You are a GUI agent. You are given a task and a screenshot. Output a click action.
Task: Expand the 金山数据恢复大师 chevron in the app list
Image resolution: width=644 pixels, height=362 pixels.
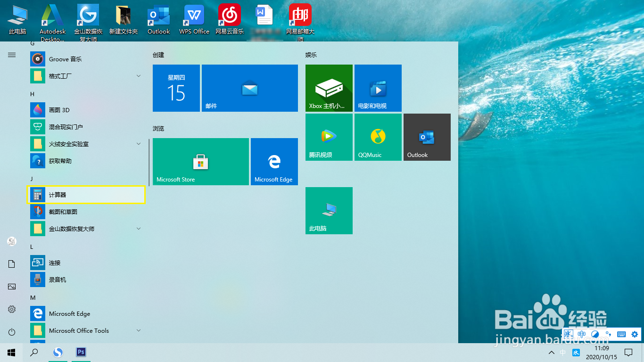139,229
